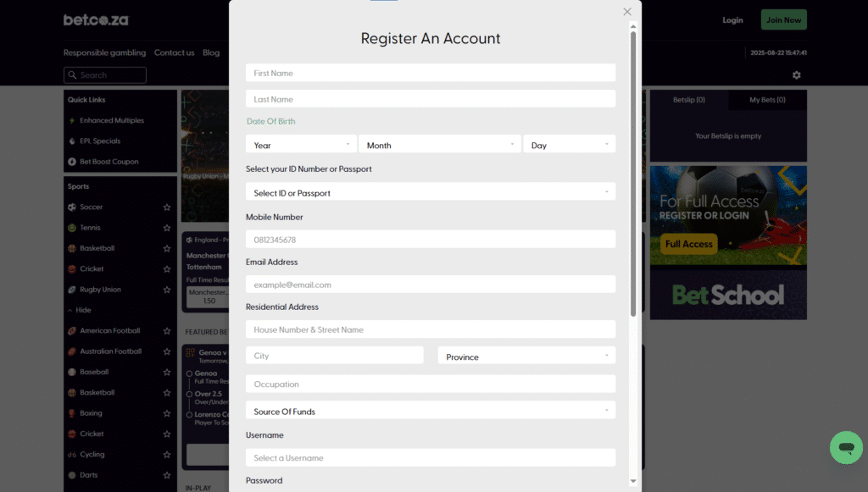Image resolution: width=868 pixels, height=492 pixels.
Task: Toggle the star beside American Football
Action: point(167,331)
